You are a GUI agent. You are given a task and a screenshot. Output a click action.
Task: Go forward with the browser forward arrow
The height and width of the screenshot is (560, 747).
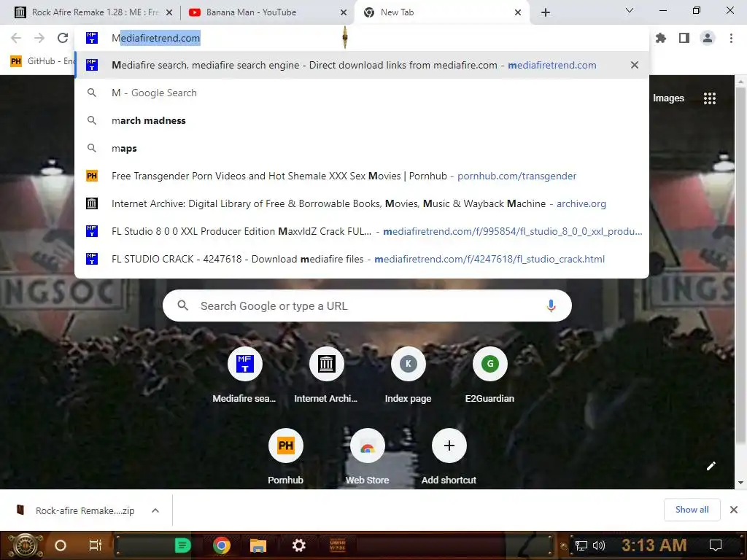[39, 38]
